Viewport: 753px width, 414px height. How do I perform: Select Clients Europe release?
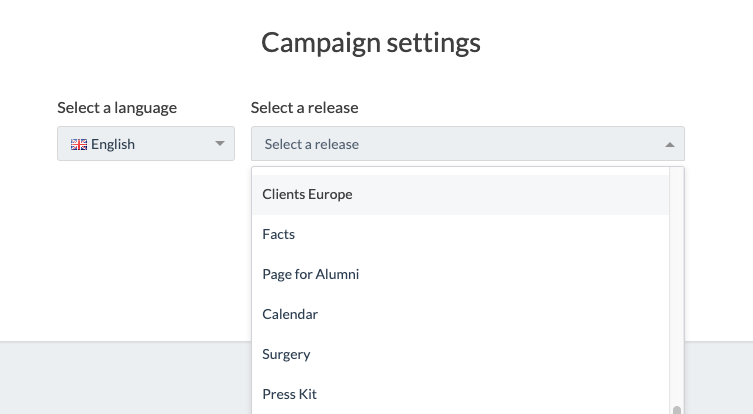pyautogui.click(x=461, y=195)
